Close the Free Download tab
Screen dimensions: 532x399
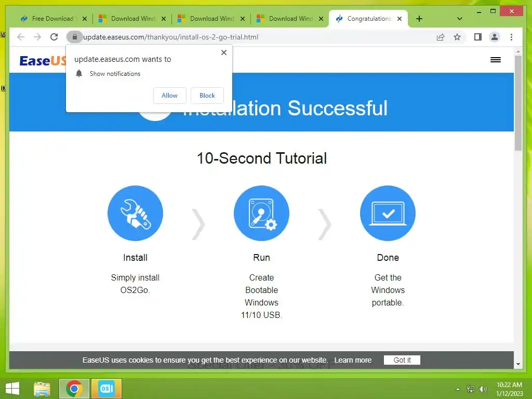point(85,19)
